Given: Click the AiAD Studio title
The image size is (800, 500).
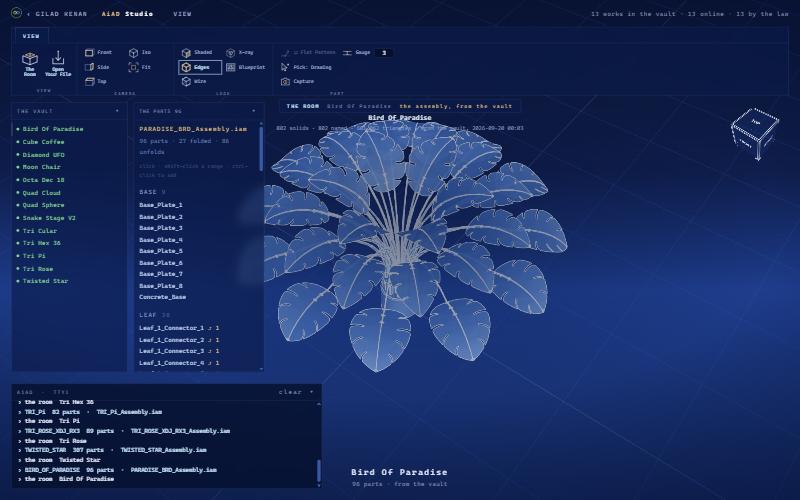Looking at the screenshot, I should (127, 14).
